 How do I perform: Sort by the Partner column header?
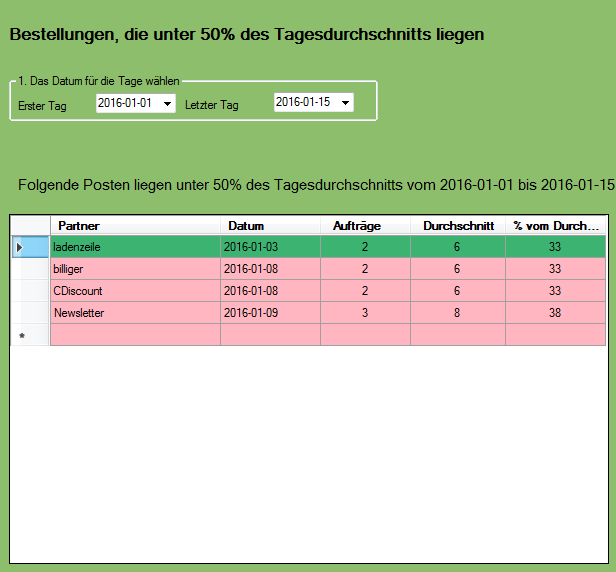tap(135, 226)
